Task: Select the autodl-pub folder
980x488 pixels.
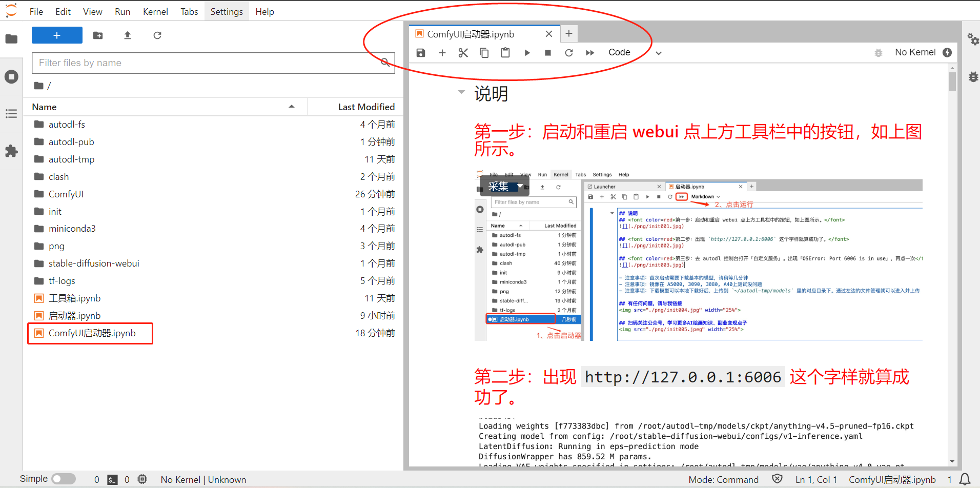Action: tap(213, 142)
